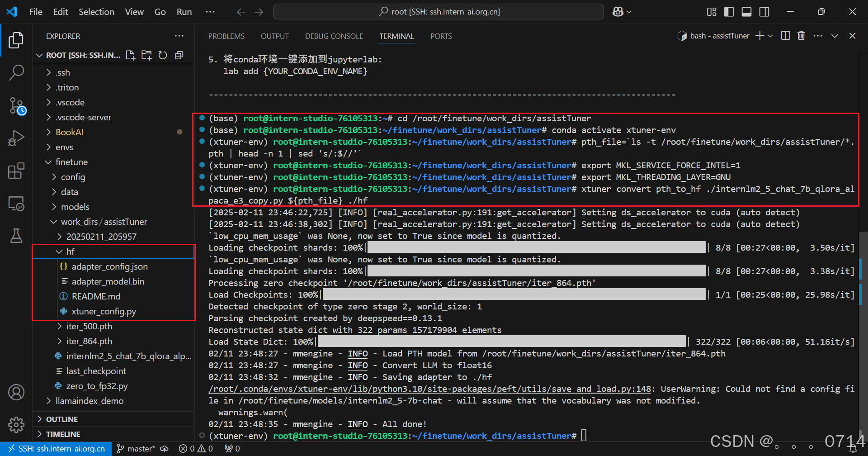Open the Copilot chat icon

[x=618, y=12]
